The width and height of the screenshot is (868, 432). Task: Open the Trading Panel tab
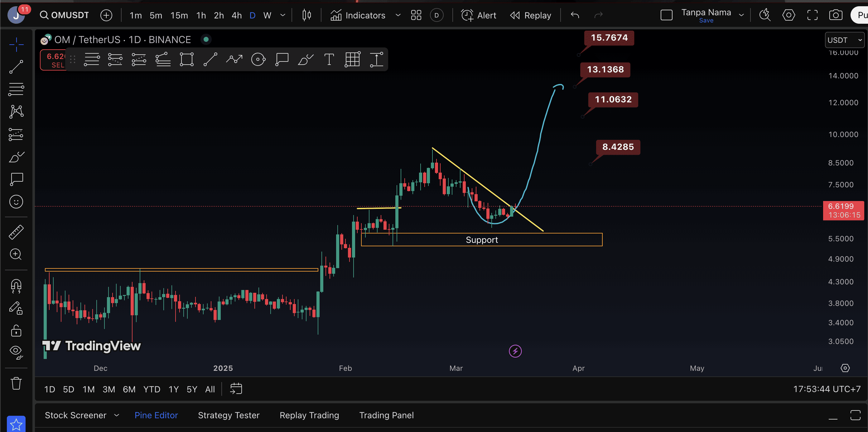tap(387, 415)
